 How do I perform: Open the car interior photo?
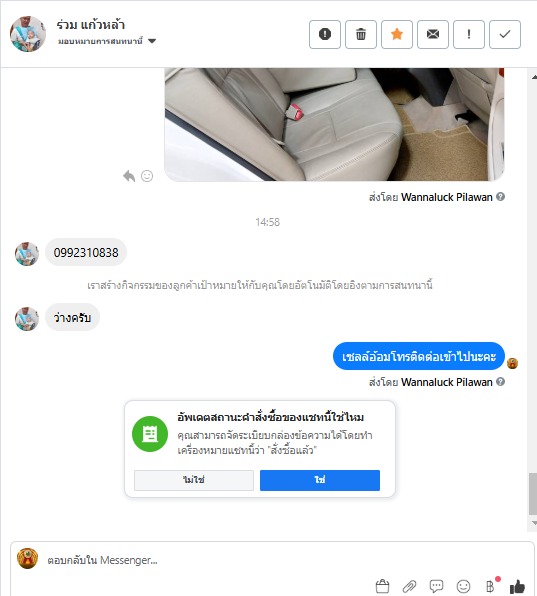pos(334,124)
